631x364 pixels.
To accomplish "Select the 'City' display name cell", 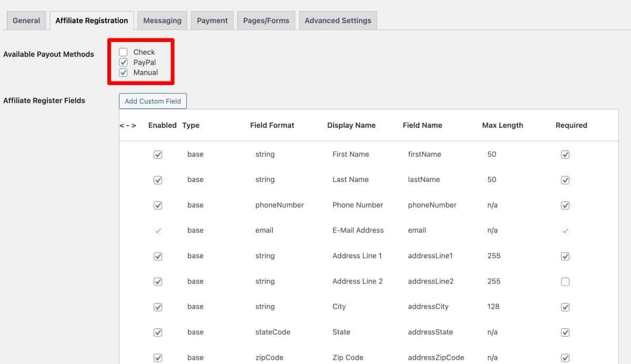I will click(339, 307).
